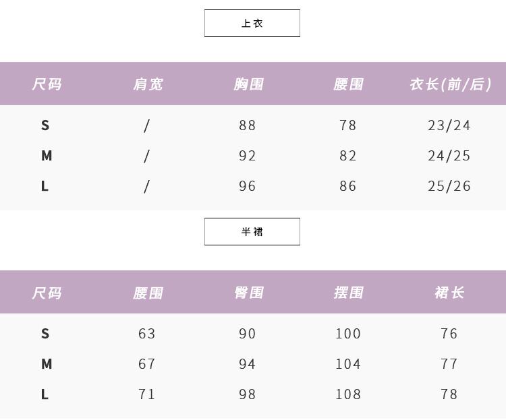Viewport: 506px width, 420px height.
Task: Click the 半裙 section label box
Action: (252, 231)
